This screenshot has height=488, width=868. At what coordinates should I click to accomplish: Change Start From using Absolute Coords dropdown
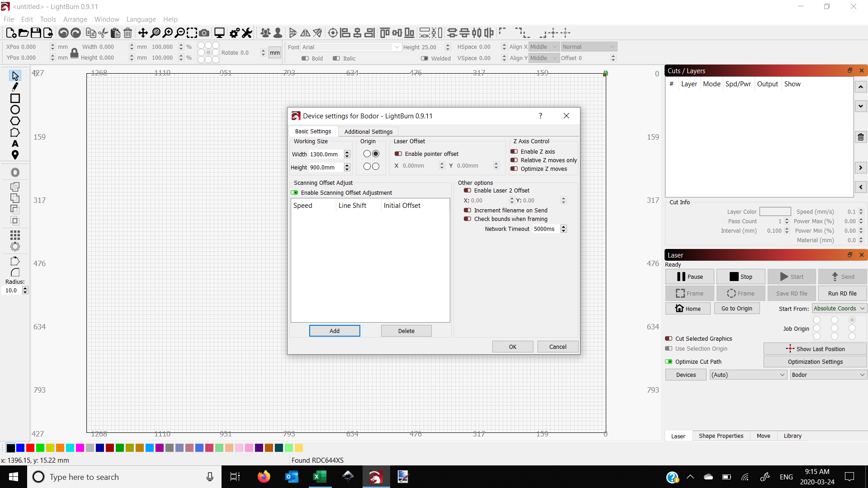(x=839, y=308)
